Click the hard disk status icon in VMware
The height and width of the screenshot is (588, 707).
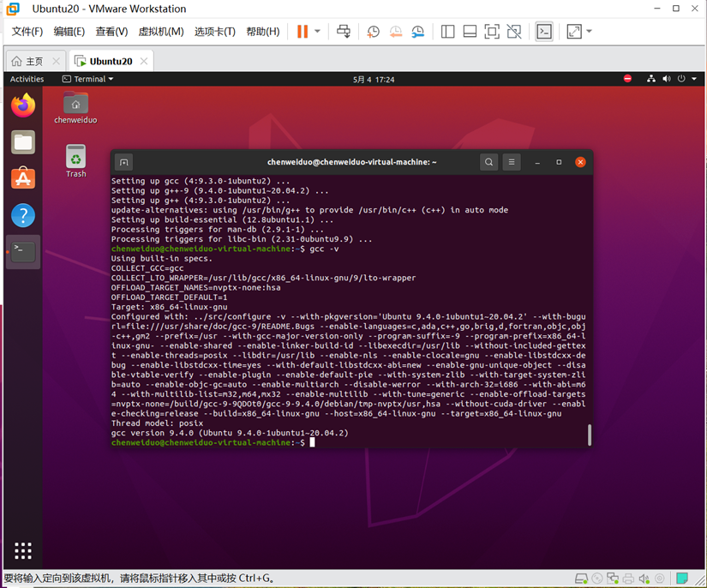(581, 579)
